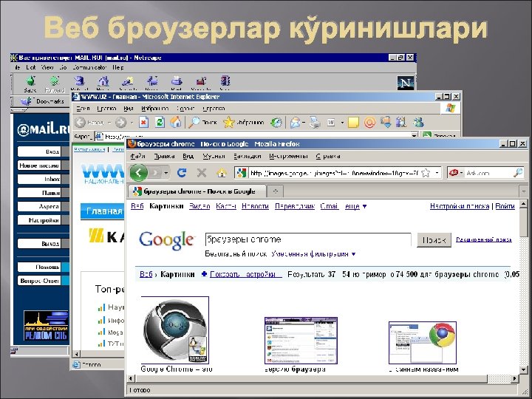The image size is (532, 399).
Task: Open Firefox address bar dropdown arrow
Action: click(x=437, y=173)
